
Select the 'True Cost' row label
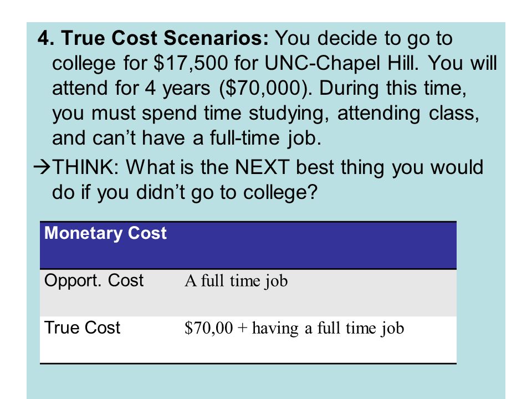point(83,328)
